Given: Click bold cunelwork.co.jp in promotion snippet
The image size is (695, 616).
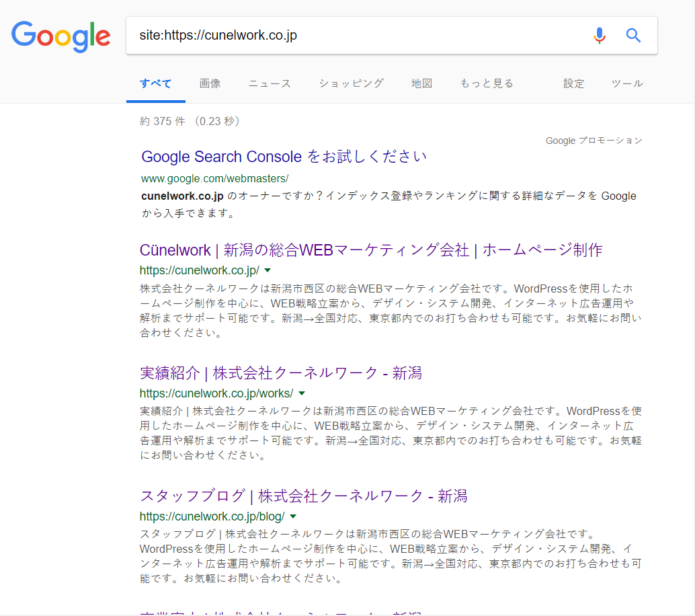Looking at the screenshot, I should click(x=182, y=196).
